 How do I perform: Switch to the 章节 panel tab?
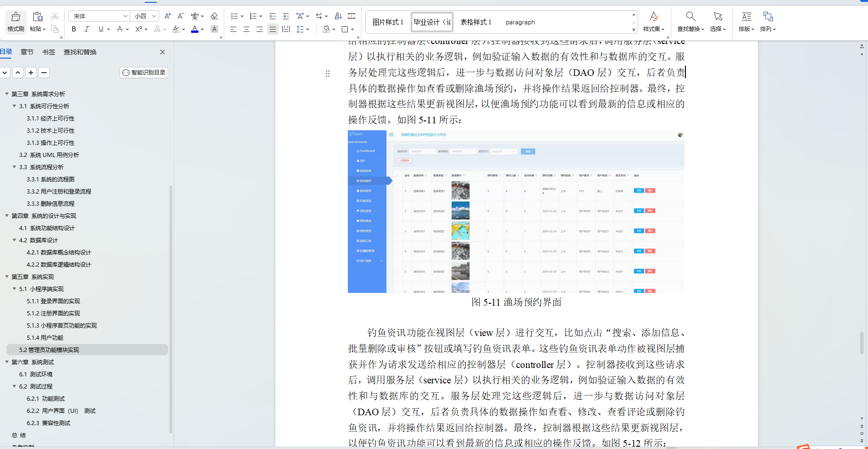27,52
